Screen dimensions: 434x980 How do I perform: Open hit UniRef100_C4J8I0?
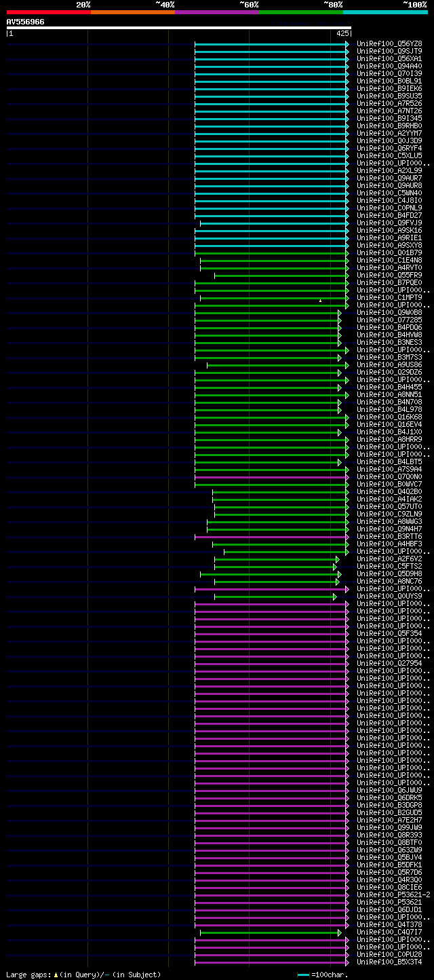pos(389,200)
